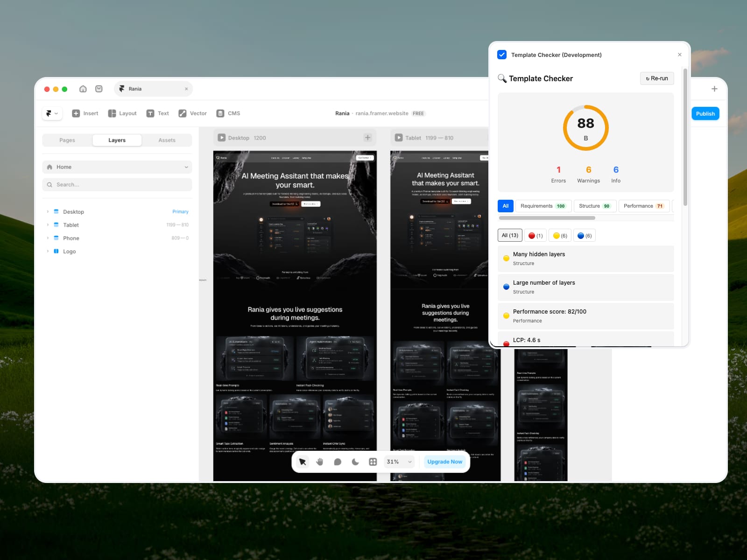The height and width of the screenshot is (560, 747).
Task: Toggle dark mode moon icon
Action: 355,462
